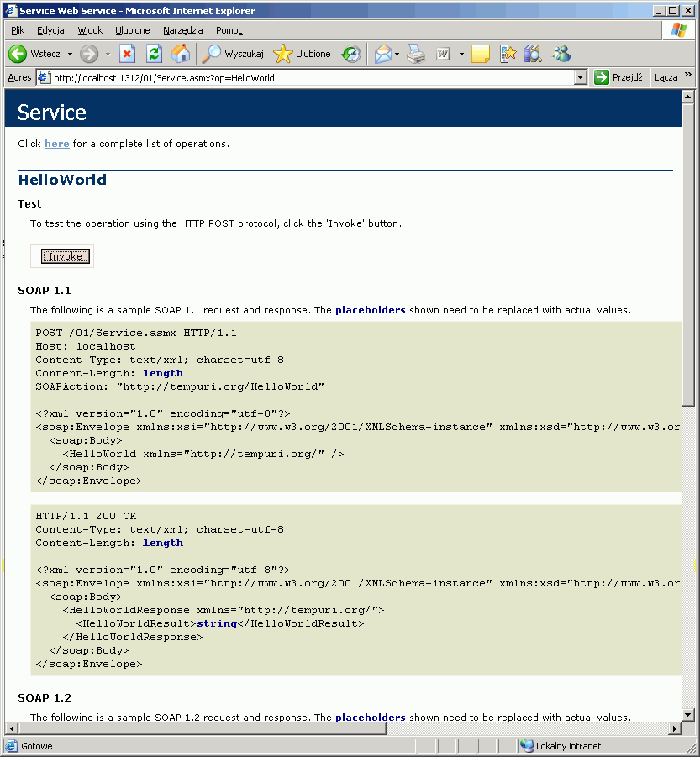This screenshot has width=700, height=757.
Task: Click the 'HTTP/1.1 200 OK' line
Action: tap(86, 516)
